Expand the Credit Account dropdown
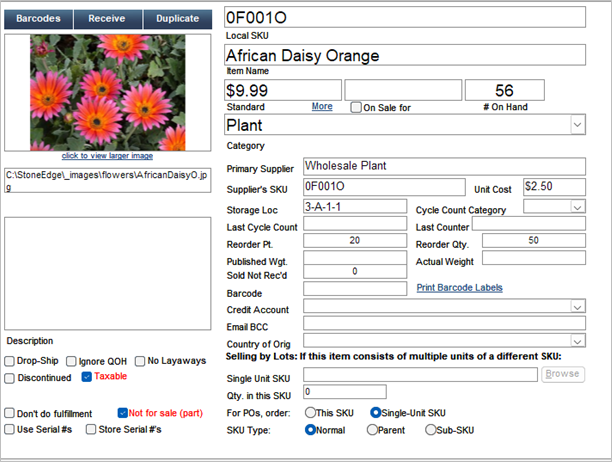 (x=577, y=307)
